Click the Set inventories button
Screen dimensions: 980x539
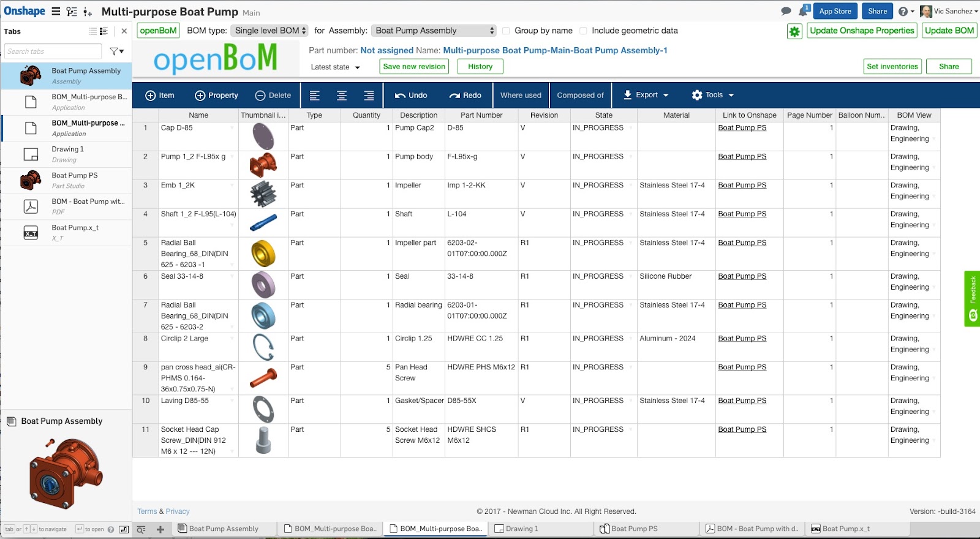tap(892, 66)
